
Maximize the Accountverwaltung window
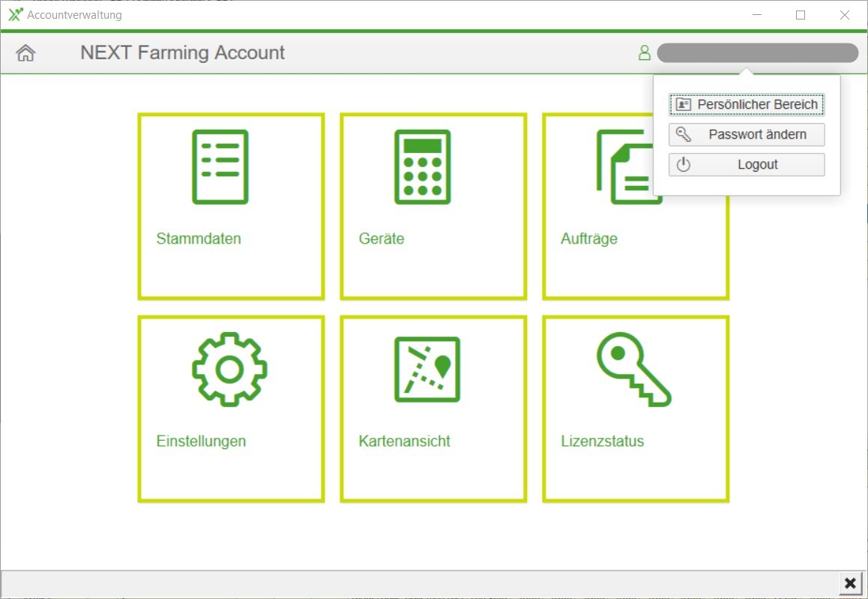(801, 15)
